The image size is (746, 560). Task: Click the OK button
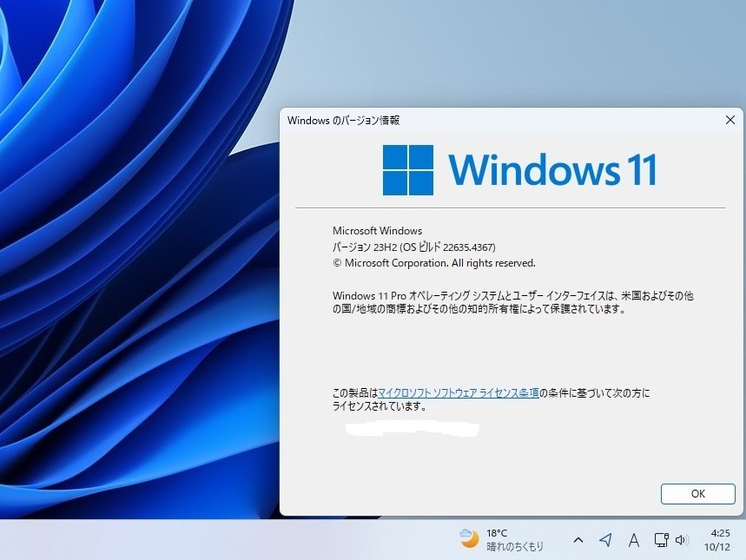(x=697, y=494)
